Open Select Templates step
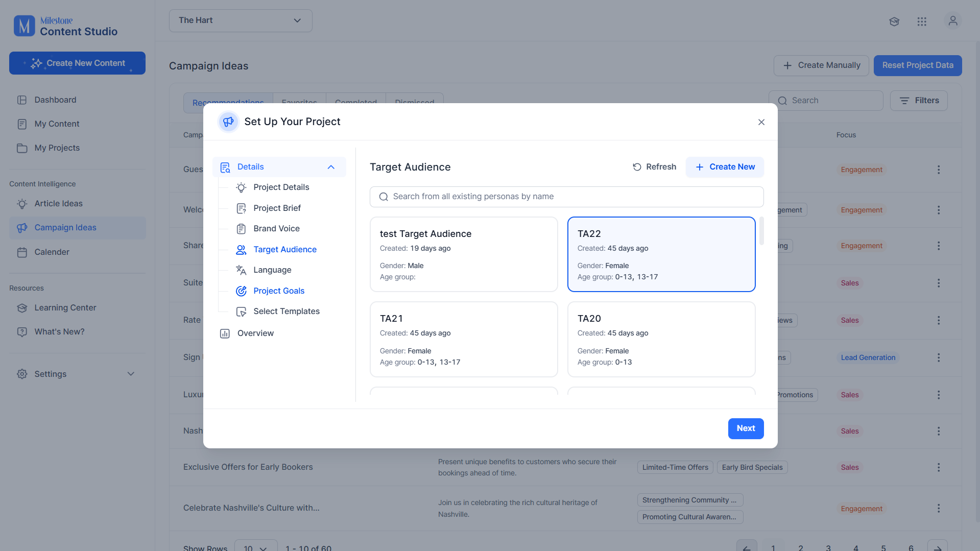This screenshot has width=980, height=551. coord(286,312)
